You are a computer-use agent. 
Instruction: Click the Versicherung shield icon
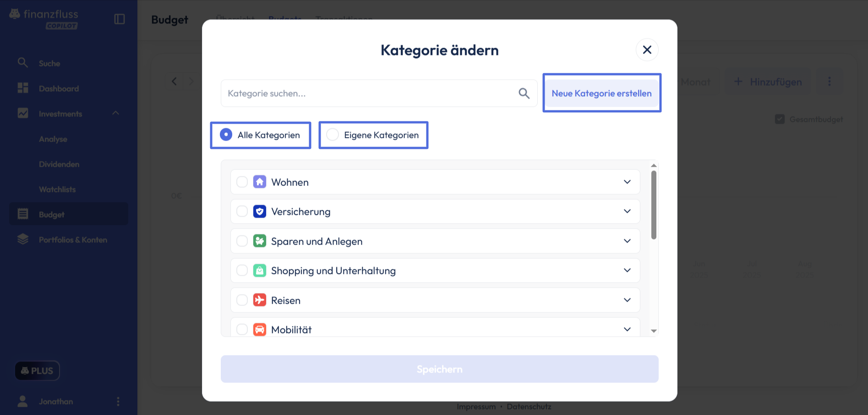(260, 212)
